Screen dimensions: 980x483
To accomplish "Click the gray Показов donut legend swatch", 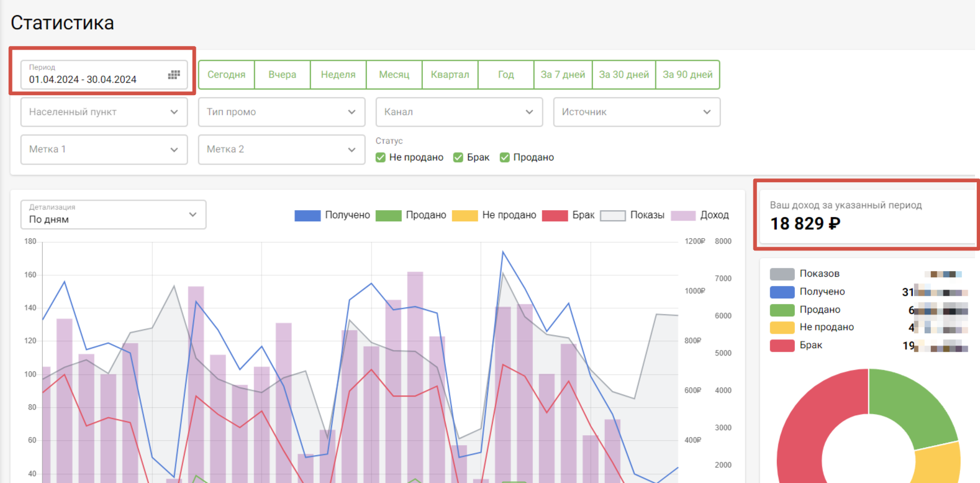I will 782,274.
